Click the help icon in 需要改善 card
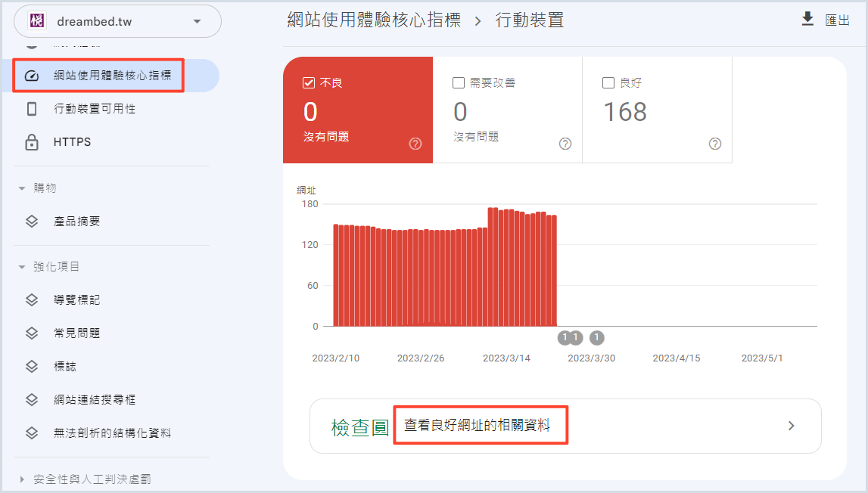 (565, 144)
